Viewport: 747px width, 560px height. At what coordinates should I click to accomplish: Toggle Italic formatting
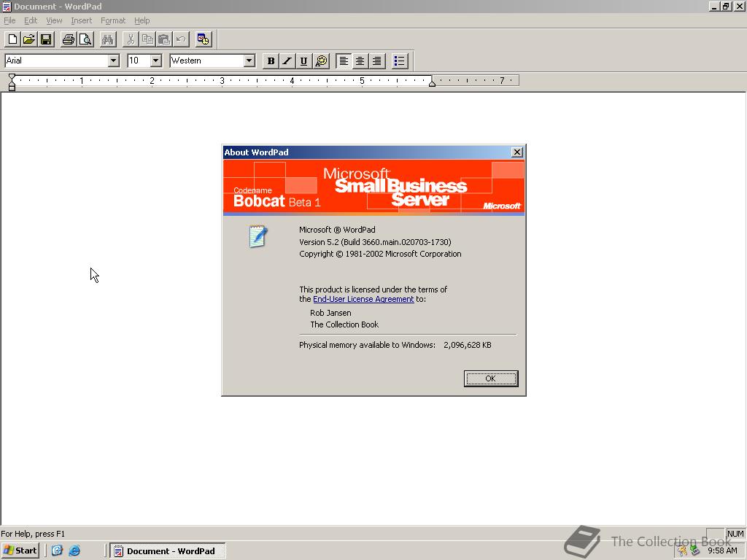click(287, 61)
